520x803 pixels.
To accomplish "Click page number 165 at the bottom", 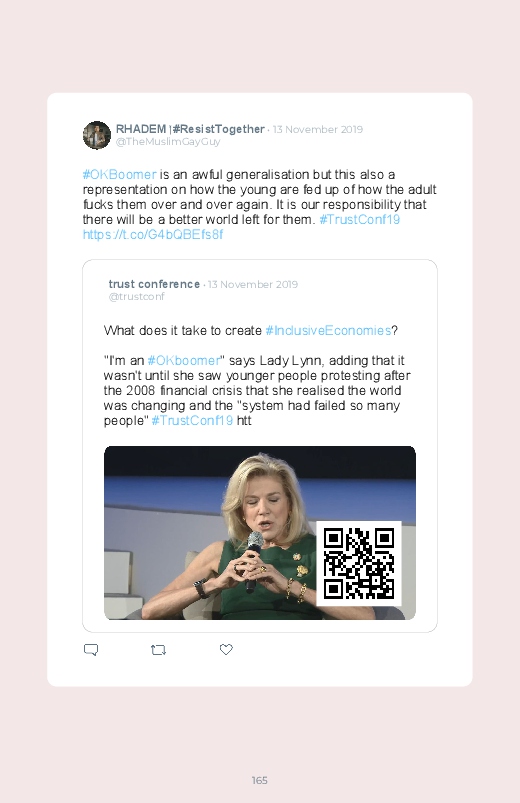I will tap(260, 780).
